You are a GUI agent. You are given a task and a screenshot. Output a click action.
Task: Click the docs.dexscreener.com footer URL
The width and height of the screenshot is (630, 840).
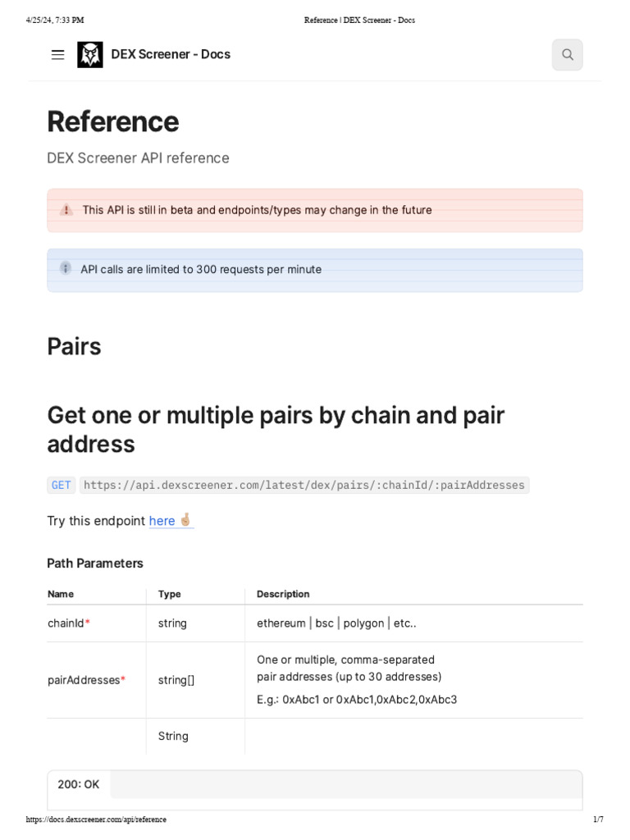[96, 819]
